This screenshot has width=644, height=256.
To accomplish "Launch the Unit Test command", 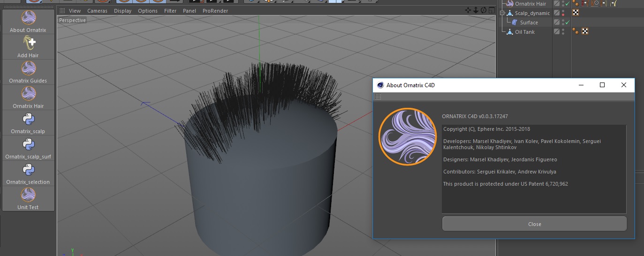I will (x=28, y=196).
